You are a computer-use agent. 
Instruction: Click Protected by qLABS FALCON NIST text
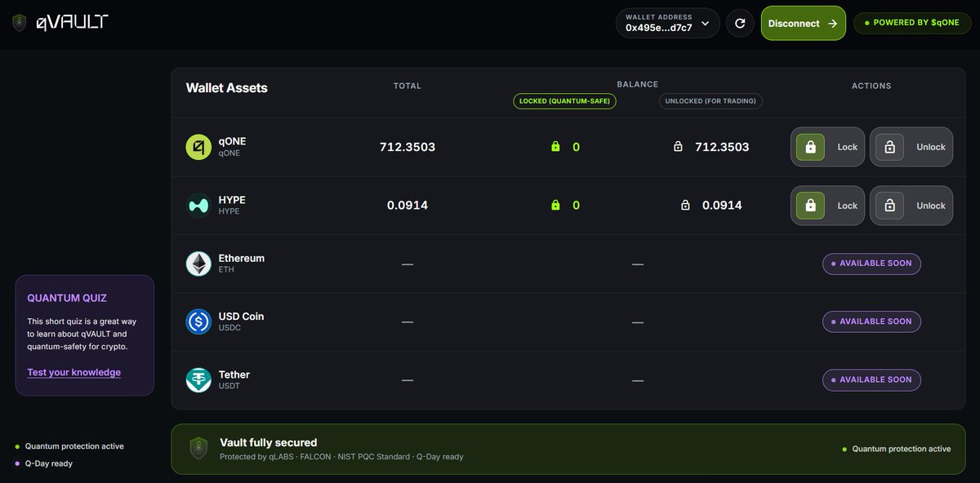(341, 457)
